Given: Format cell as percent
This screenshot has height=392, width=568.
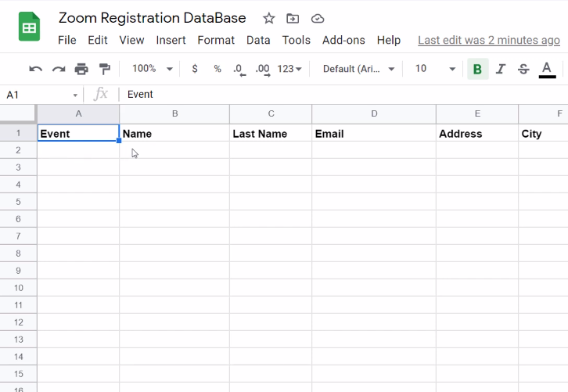Looking at the screenshot, I should coord(217,69).
